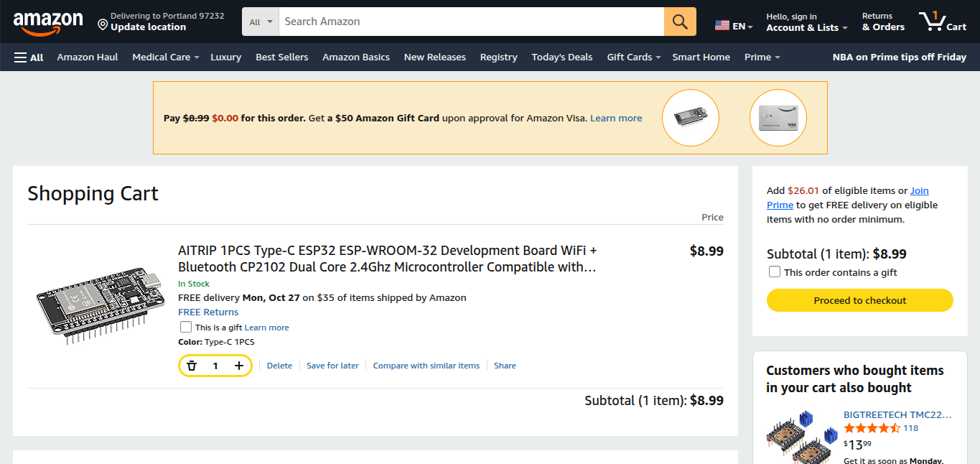
Task: Expand the search category All dropdown
Action: (261, 22)
